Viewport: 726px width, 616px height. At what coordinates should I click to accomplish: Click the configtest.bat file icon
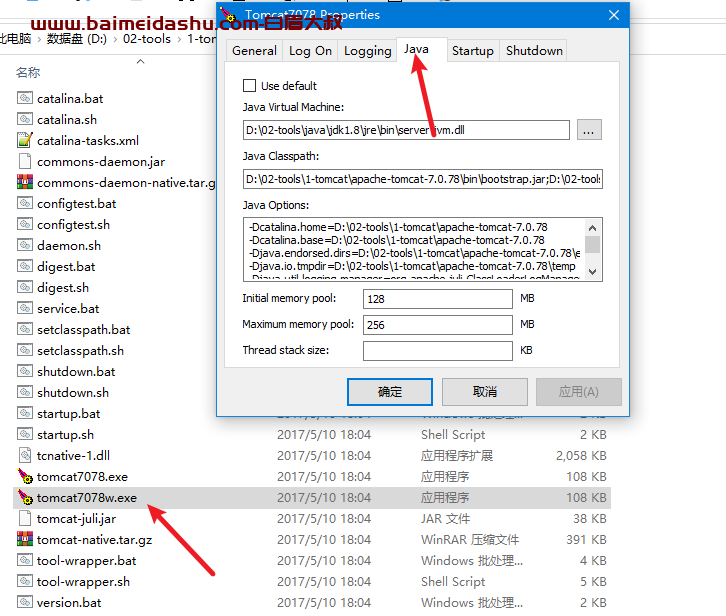point(25,203)
